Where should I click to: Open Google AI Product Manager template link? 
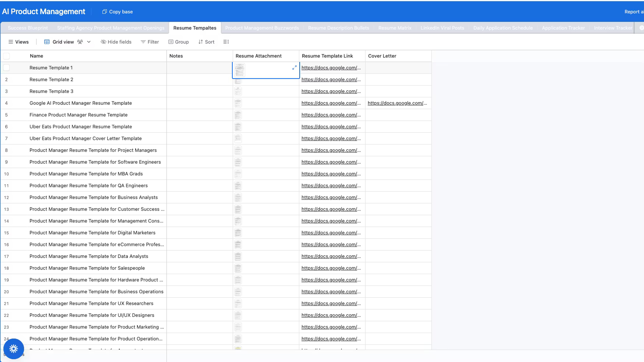point(331,103)
